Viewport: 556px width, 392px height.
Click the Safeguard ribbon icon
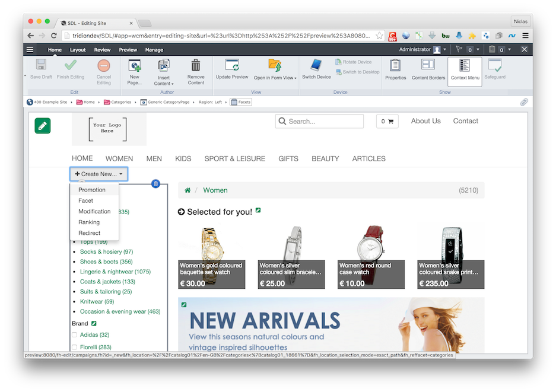pyautogui.click(x=495, y=65)
